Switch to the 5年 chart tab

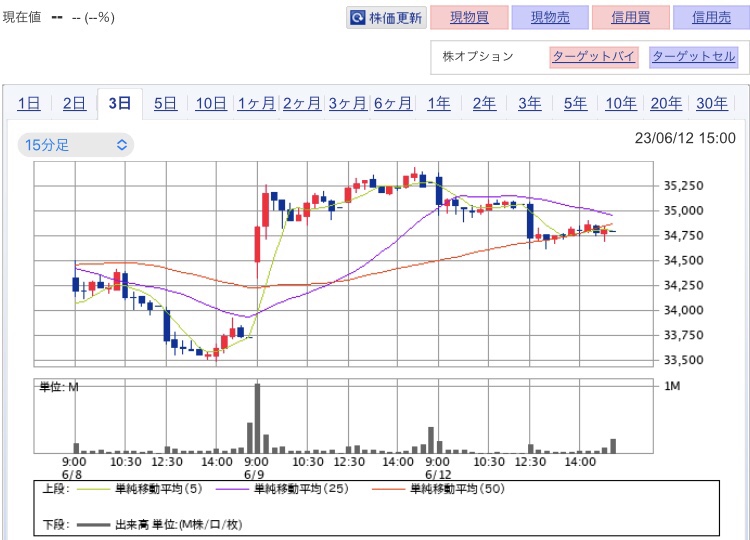(x=575, y=103)
